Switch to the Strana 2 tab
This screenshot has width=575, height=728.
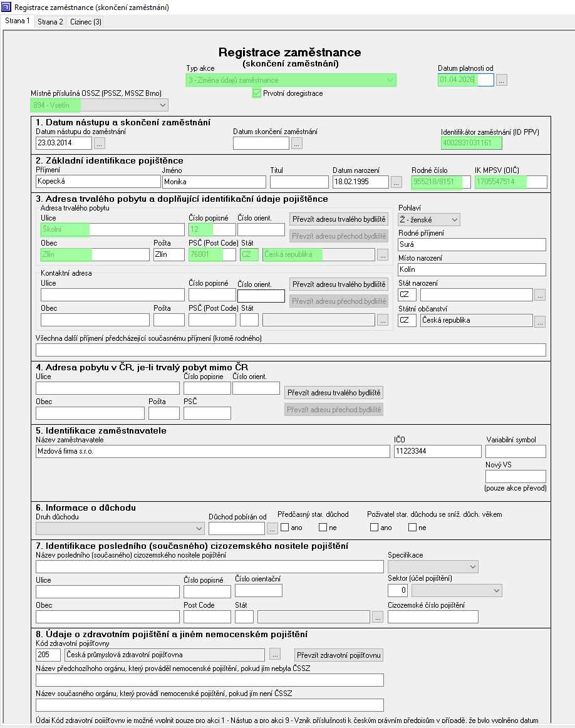(50, 22)
